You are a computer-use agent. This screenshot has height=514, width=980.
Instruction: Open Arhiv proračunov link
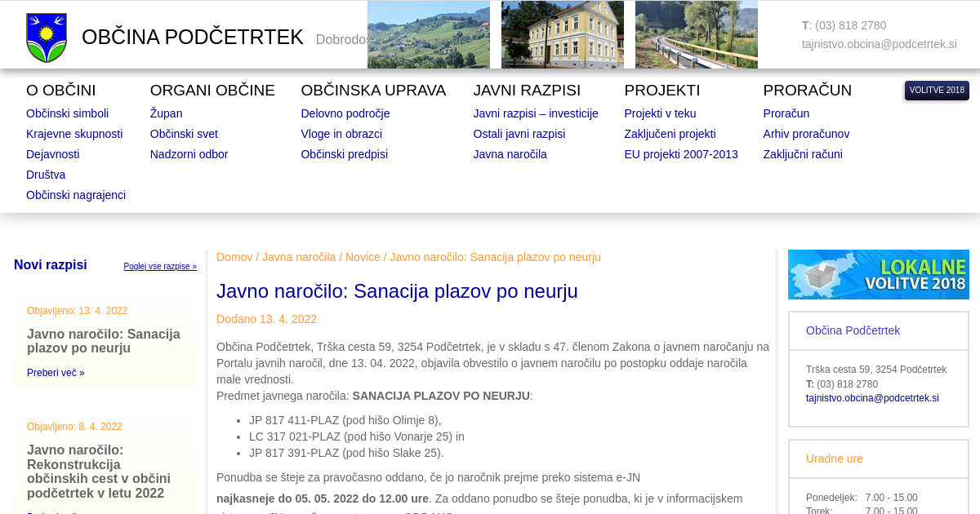coord(806,134)
